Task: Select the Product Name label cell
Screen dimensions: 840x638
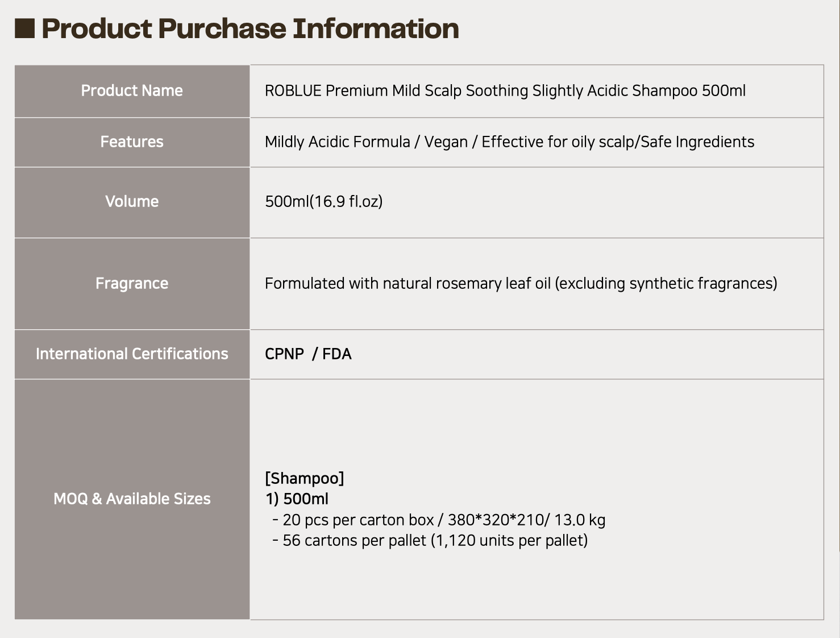Action: click(132, 91)
